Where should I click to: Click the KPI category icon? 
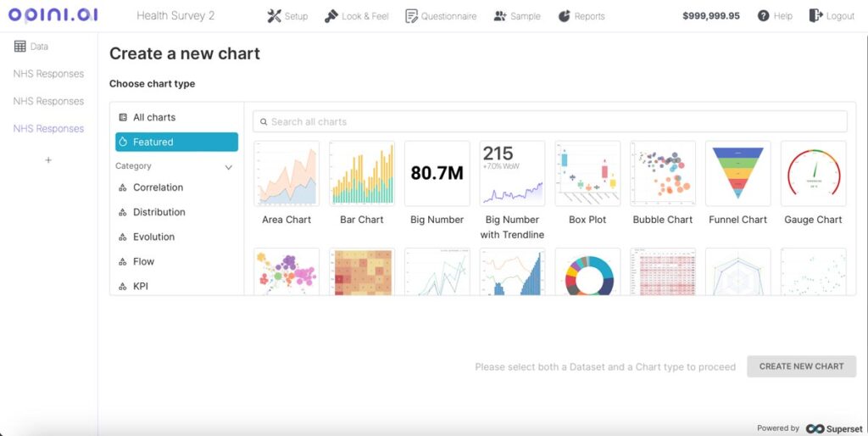tap(123, 287)
